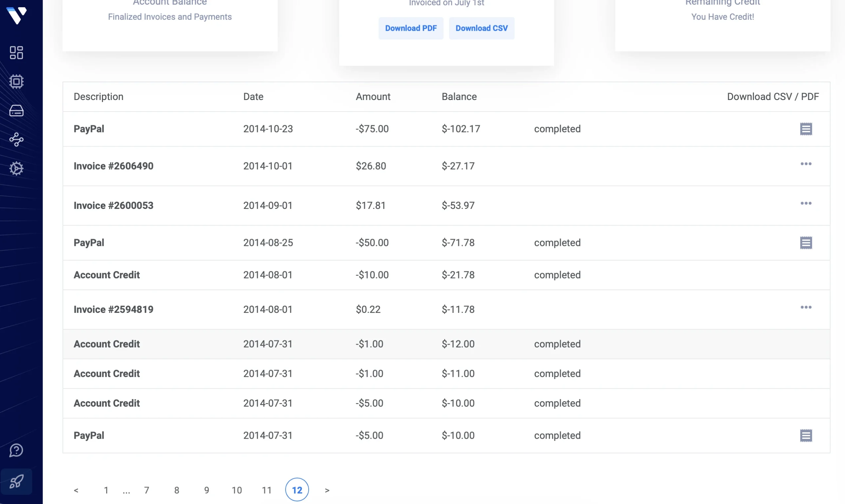The image size is (845, 504).
Task: Download receipt for PayPal 2014-08-25 payment
Action: tap(806, 243)
